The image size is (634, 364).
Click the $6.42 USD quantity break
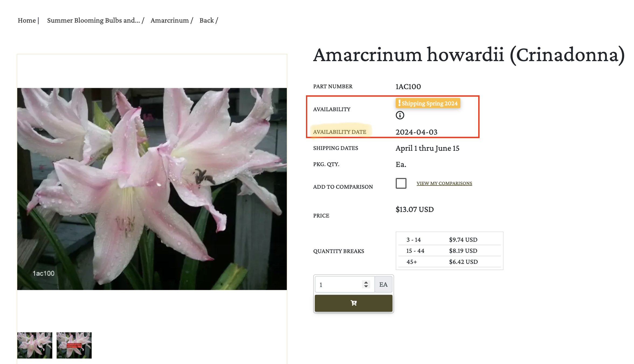463,262
